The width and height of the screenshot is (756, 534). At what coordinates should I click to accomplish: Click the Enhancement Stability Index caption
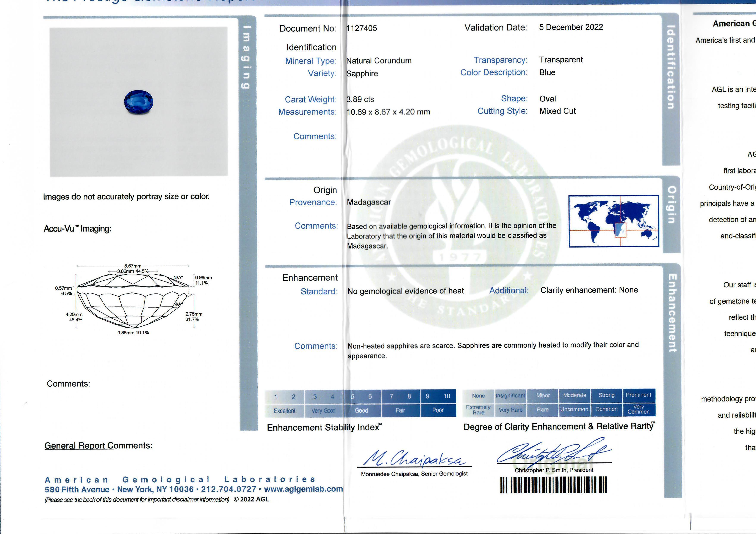tap(324, 427)
